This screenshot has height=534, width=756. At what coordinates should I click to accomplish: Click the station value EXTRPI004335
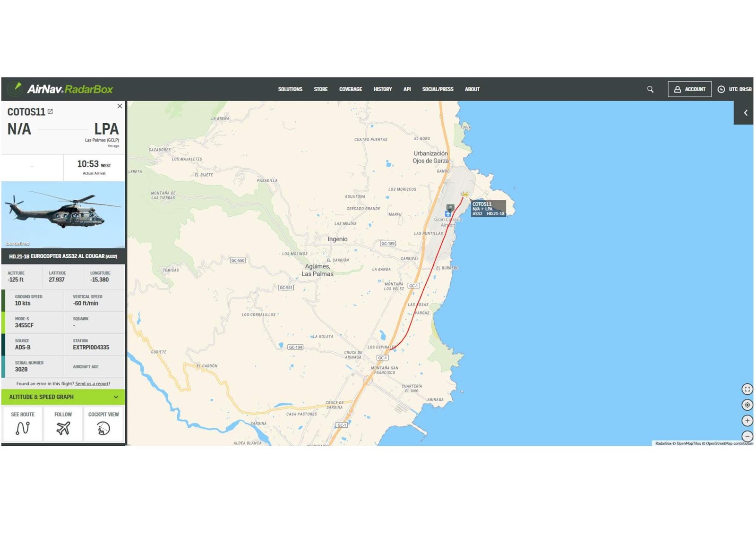91,348
